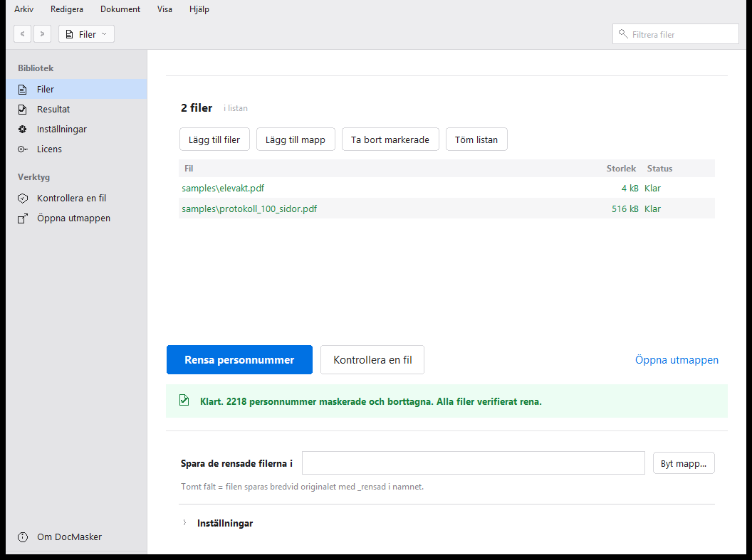
Task: Click the Lägg till mapp button
Action: [x=296, y=139]
